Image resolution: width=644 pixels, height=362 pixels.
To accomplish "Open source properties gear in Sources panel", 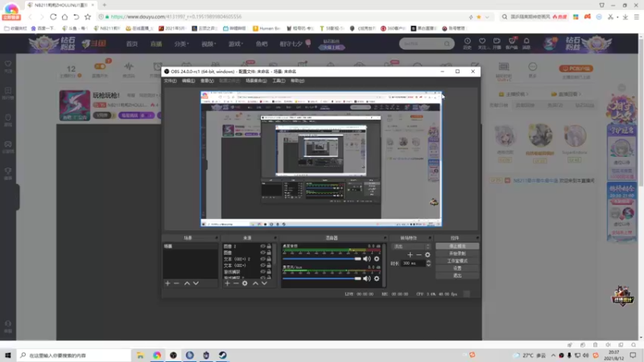I will (245, 283).
